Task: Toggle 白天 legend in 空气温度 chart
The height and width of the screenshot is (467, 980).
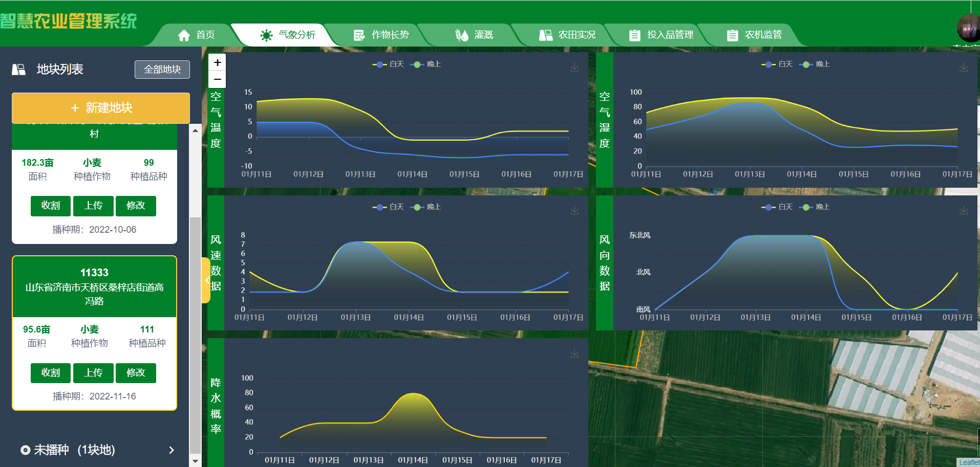Action: click(388, 64)
